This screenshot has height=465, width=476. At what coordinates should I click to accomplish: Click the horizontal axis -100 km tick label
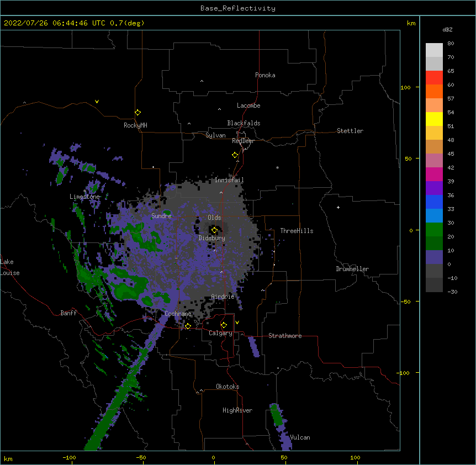tap(69, 457)
